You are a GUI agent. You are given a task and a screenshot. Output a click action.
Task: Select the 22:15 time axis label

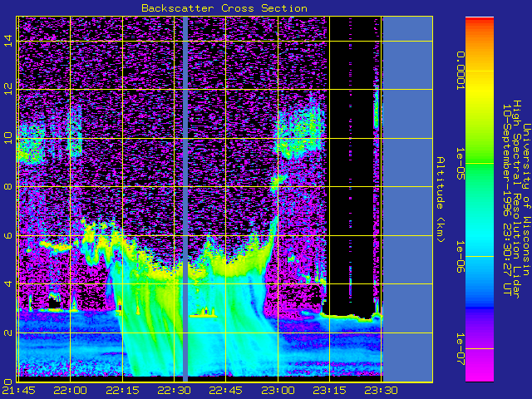[x=122, y=391]
